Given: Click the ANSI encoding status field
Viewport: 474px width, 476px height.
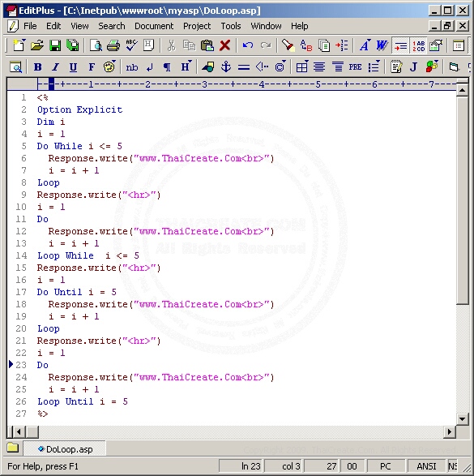Looking at the screenshot, I should point(426,466).
